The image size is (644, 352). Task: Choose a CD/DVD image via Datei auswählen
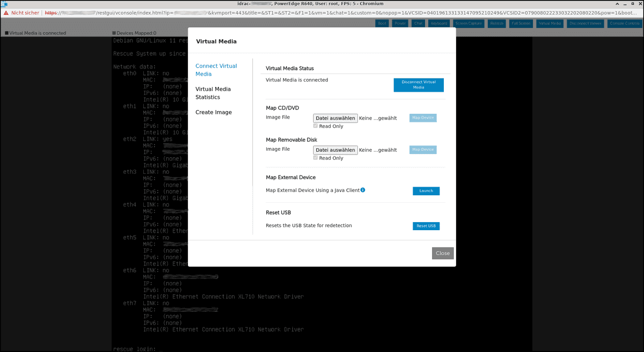pyautogui.click(x=335, y=118)
